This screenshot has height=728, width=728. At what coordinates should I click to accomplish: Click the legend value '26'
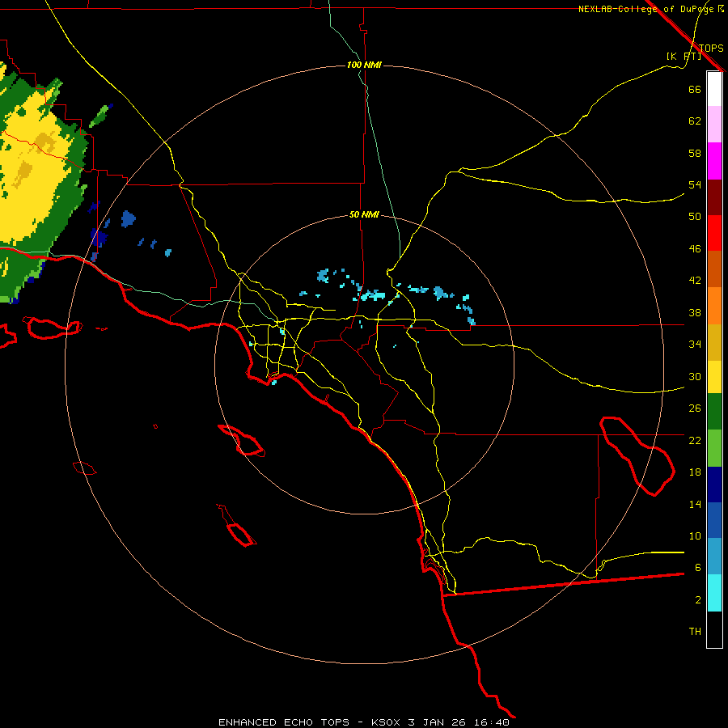[695, 408]
